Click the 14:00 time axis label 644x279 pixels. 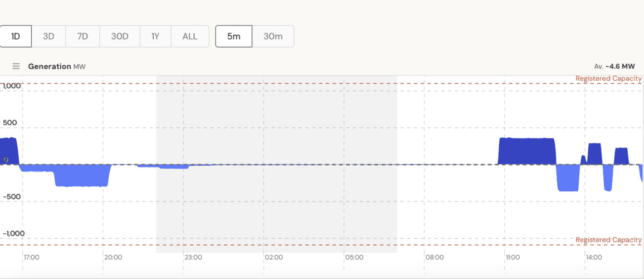594,258
